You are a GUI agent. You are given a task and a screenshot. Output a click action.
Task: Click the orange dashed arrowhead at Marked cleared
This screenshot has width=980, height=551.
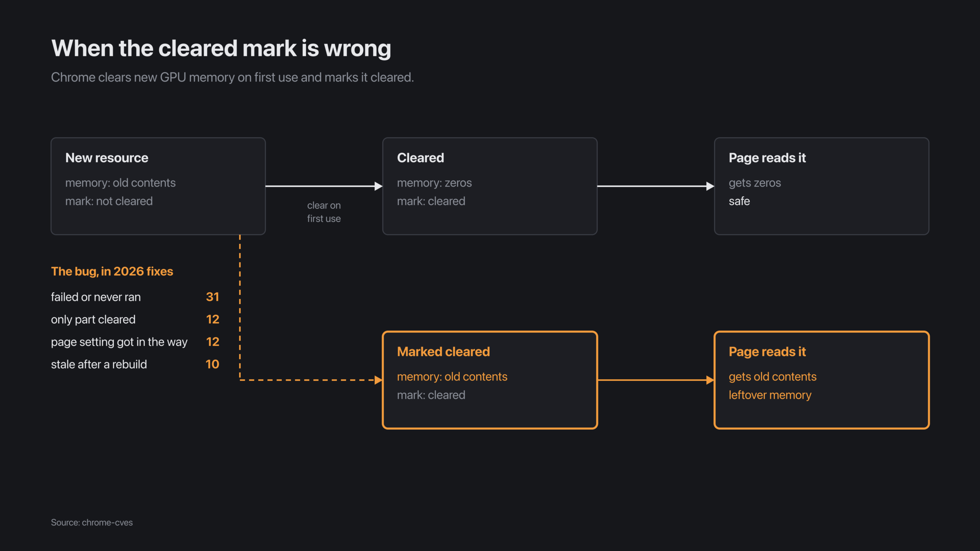click(x=378, y=380)
